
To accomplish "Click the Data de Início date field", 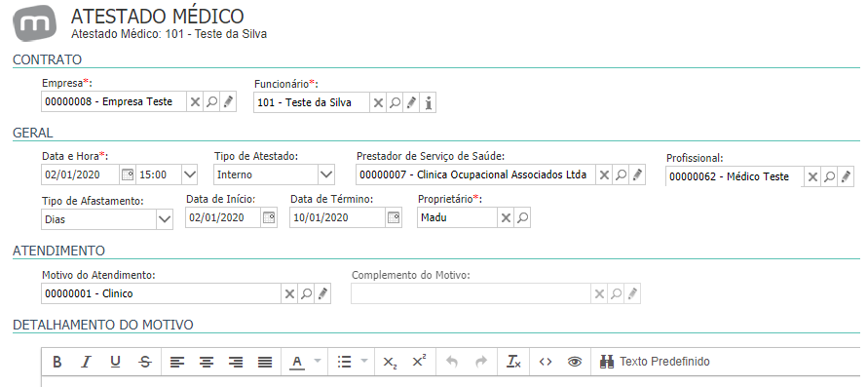I will point(223,218).
